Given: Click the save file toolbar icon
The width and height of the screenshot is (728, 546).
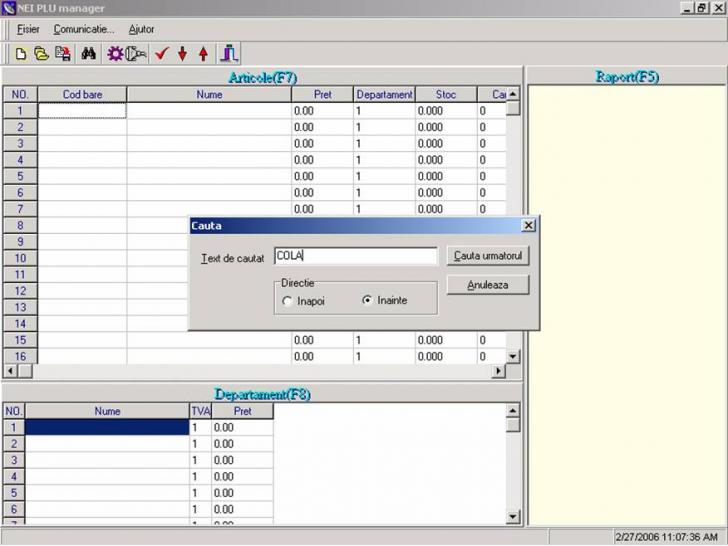Looking at the screenshot, I should (x=62, y=54).
